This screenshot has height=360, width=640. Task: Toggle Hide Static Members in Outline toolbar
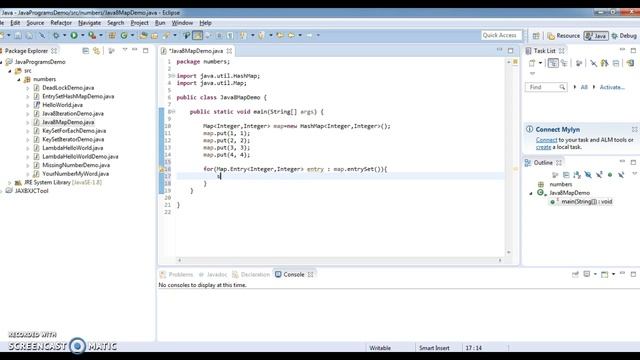click(x=599, y=175)
